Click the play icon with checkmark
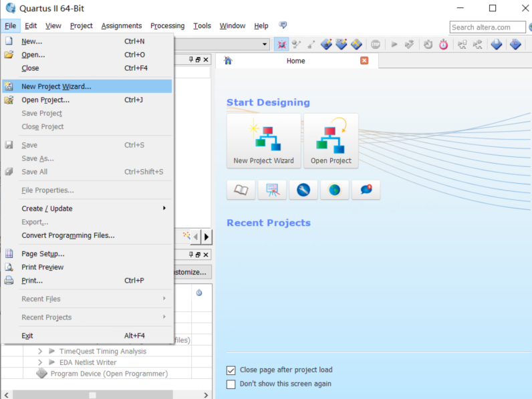Screen dimensions: 532x399 (409, 44)
